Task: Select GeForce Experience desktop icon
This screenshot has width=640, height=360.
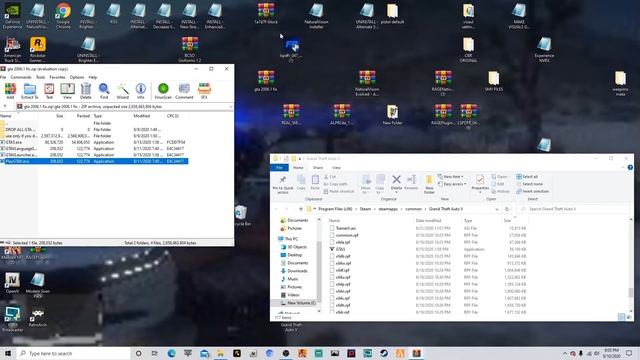Action: [12, 16]
